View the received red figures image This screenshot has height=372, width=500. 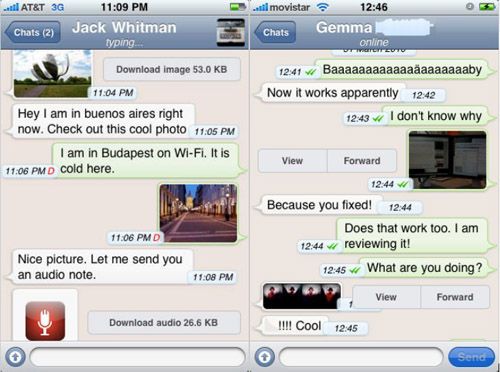pyautogui.click(x=386, y=297)
